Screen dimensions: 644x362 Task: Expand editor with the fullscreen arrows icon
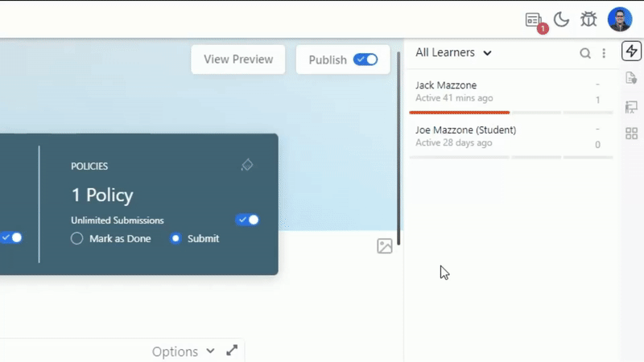232,351
